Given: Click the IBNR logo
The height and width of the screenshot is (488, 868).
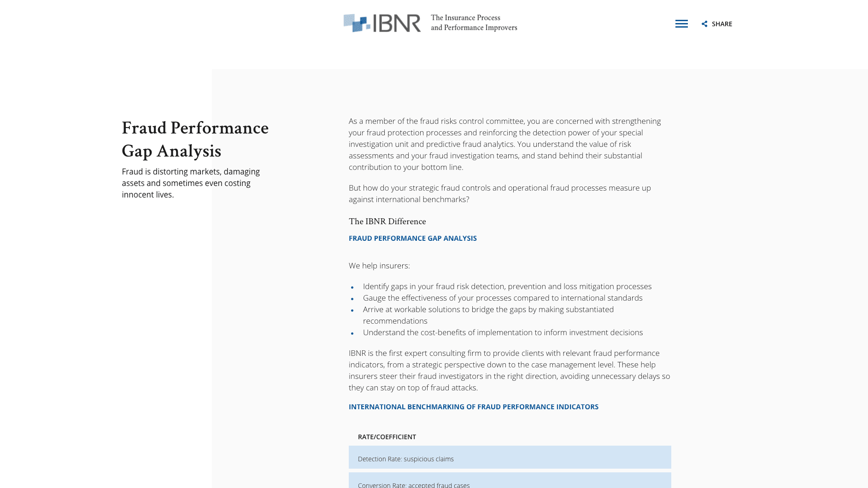Looking at the screenshot, I should (382, 23).
